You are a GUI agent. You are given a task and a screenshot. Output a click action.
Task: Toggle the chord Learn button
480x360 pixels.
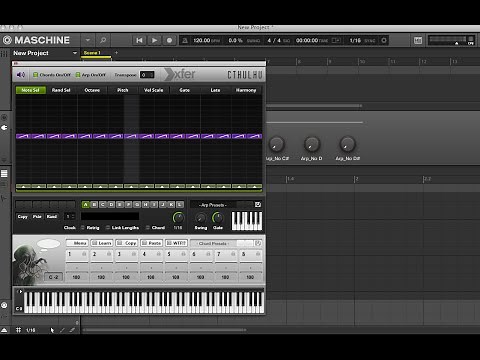pos(102,243)
